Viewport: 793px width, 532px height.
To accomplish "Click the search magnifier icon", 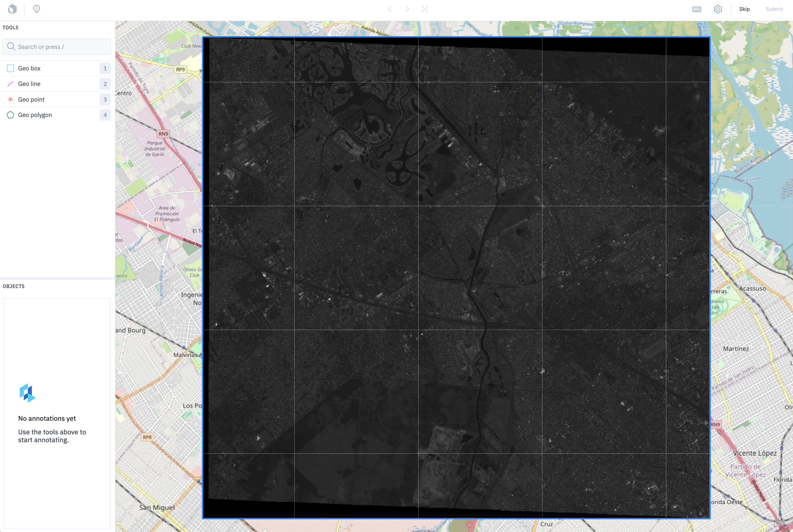I will point(11,47).
